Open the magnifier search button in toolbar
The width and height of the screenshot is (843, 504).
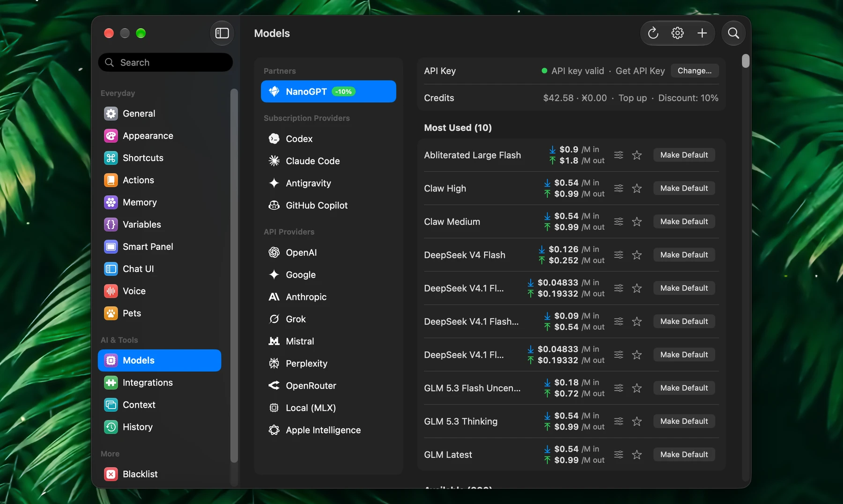point(733,33)
